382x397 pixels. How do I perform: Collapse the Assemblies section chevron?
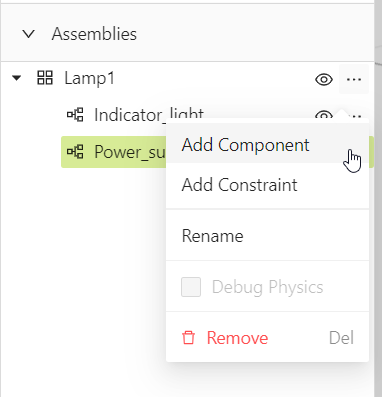pos(29,34)
